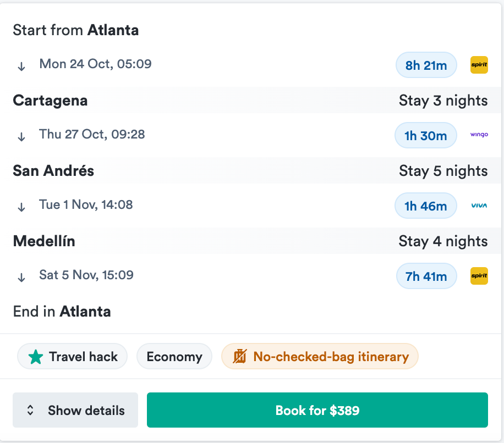The height and width of the screenshot is (443, 504).
Task: Click the down arrow beside Thu 27 Oct
Action: pos(21,136)
